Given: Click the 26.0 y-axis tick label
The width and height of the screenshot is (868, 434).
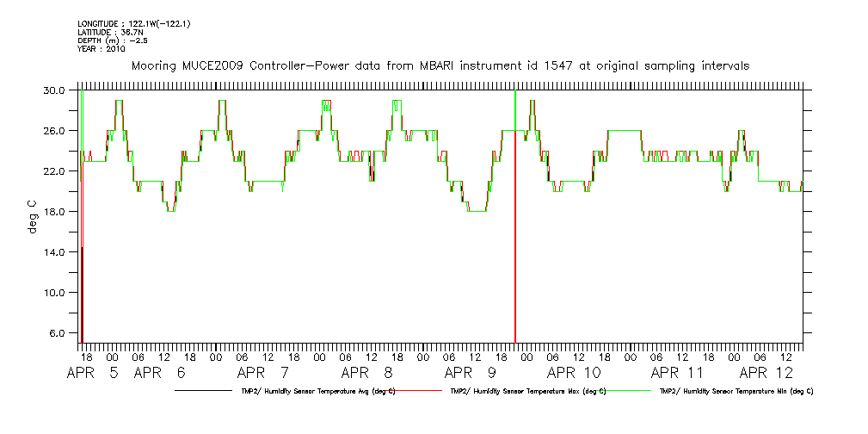Looking at the screenshot, I should click(54, 131).
